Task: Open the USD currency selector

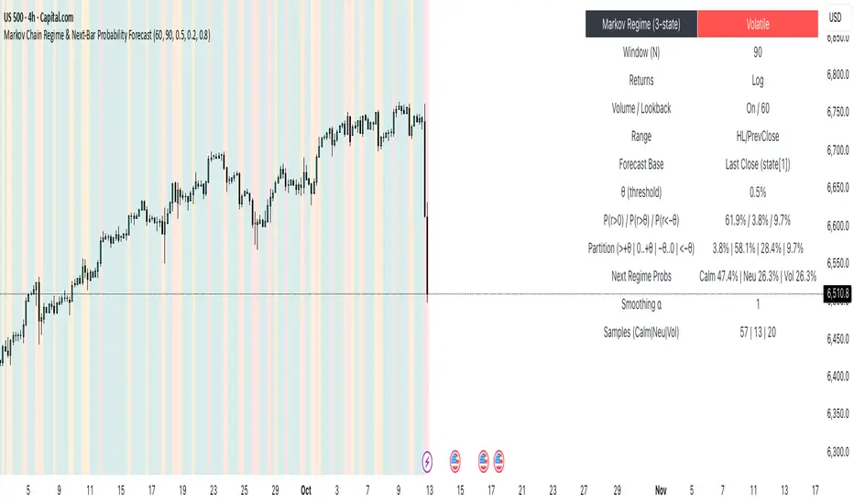Action: [x=835, y=17]
